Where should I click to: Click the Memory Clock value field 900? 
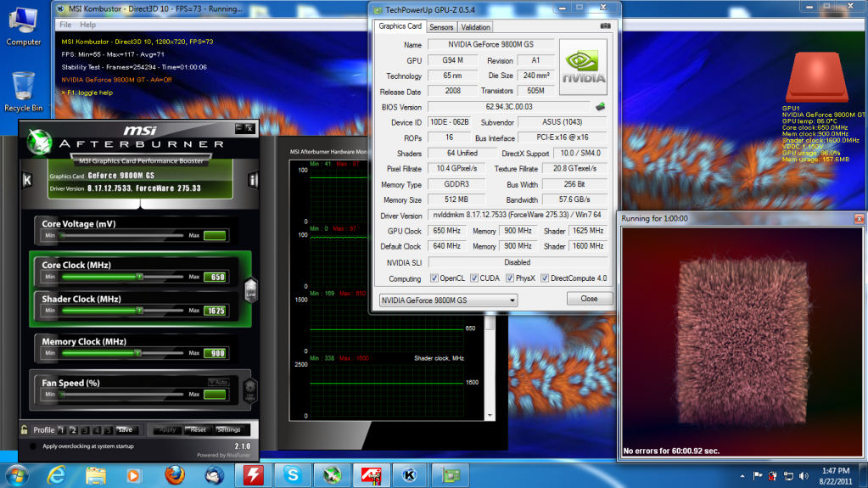pos(215,353)
